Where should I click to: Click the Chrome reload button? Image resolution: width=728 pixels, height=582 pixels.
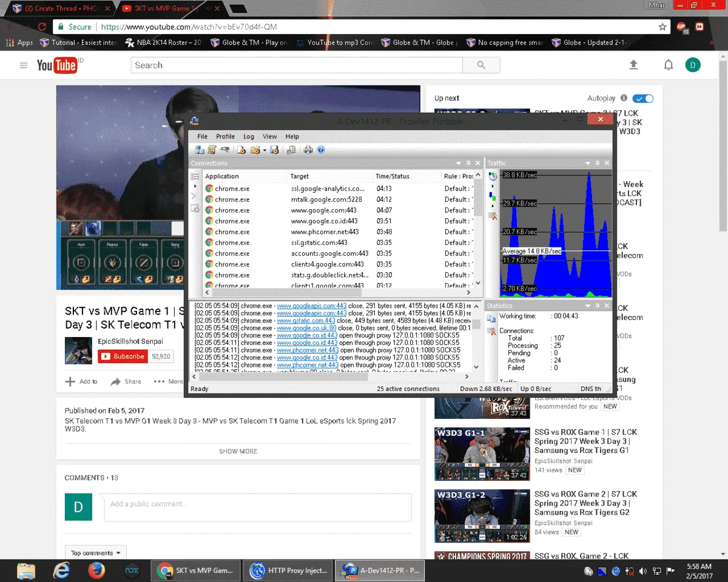tap(42, 27)
